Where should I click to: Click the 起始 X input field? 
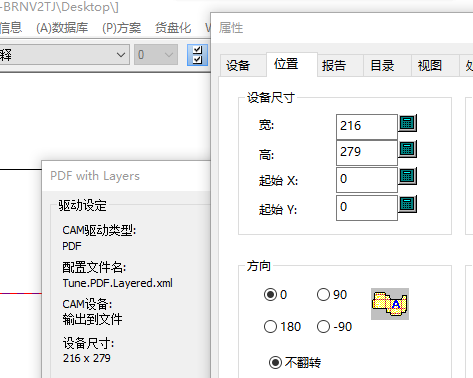click(x=367, y=180)
